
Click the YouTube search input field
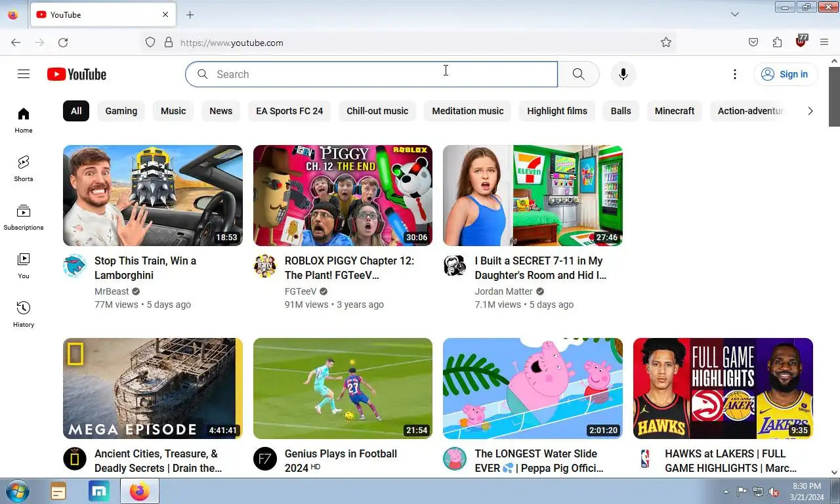coord(371,74)
